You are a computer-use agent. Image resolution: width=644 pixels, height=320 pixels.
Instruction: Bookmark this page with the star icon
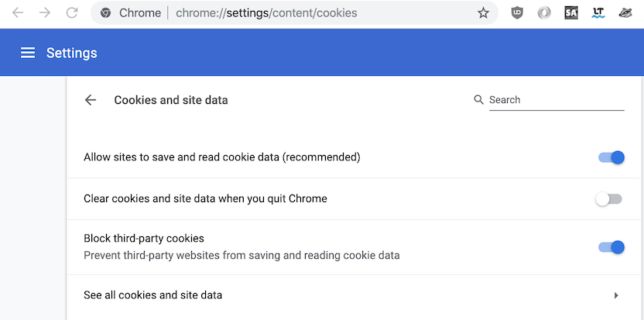(x=484, y=13)
